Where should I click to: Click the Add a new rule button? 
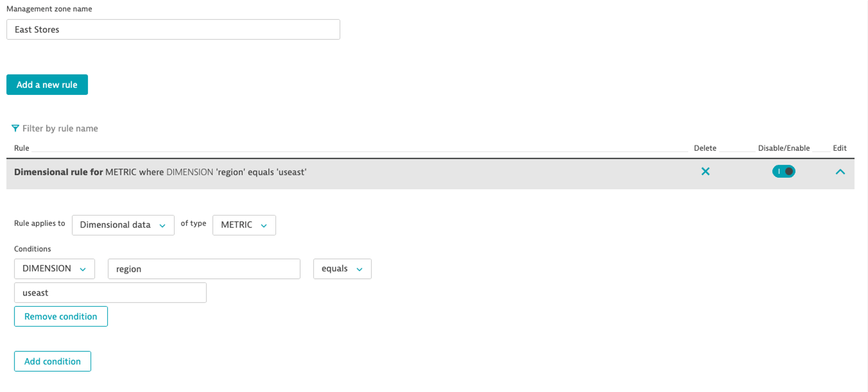(x=47, y=85)
